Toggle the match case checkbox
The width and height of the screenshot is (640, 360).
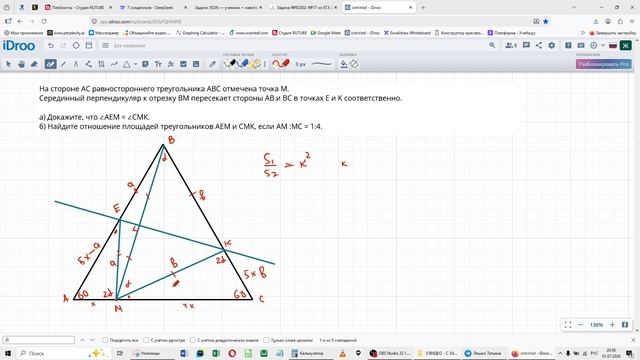[146, 340]
